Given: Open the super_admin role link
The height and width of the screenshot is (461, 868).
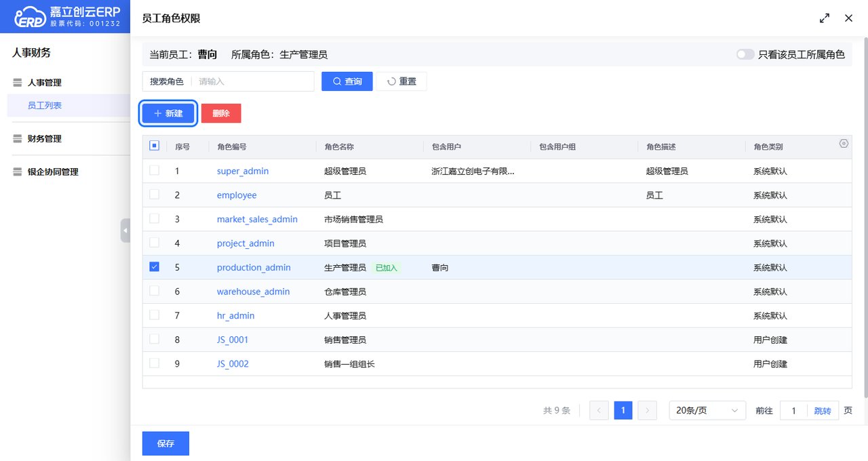Looking at the screenshot, I should (x=243, y=171).
